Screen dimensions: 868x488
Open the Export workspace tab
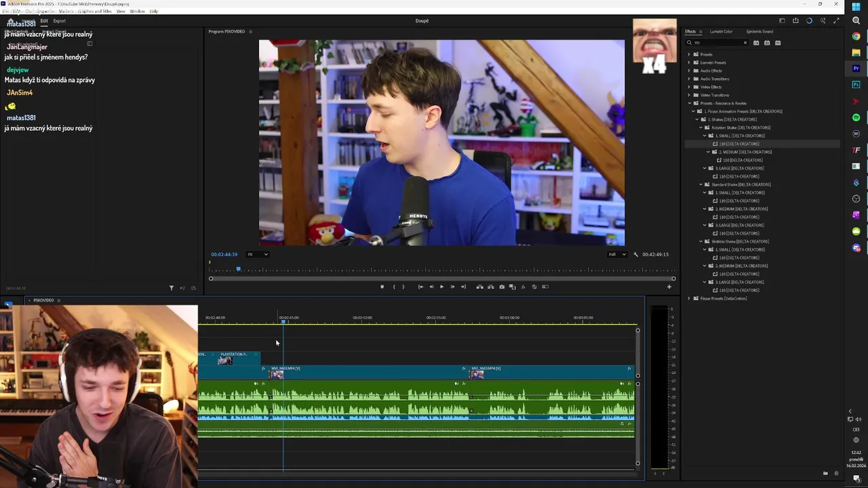tap(60, 21)
